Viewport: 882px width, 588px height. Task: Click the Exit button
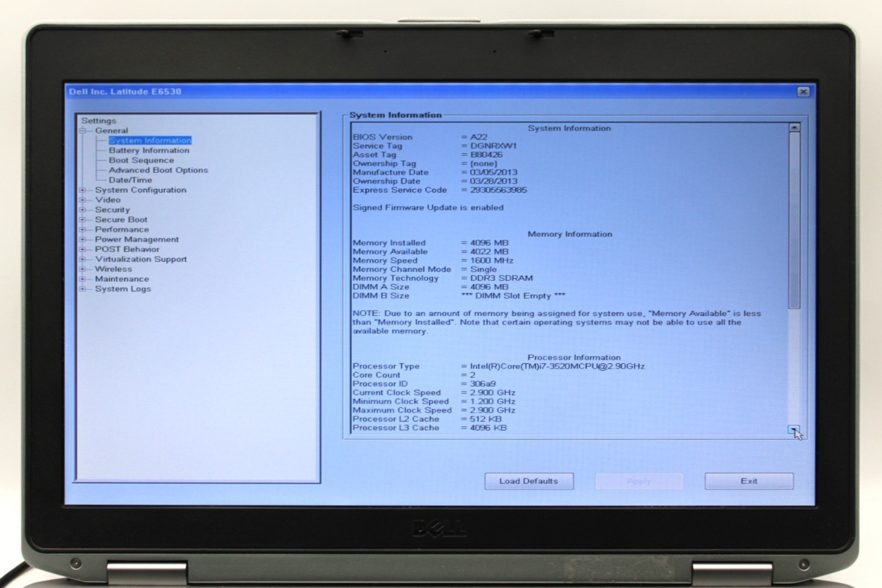pos(748,481)
